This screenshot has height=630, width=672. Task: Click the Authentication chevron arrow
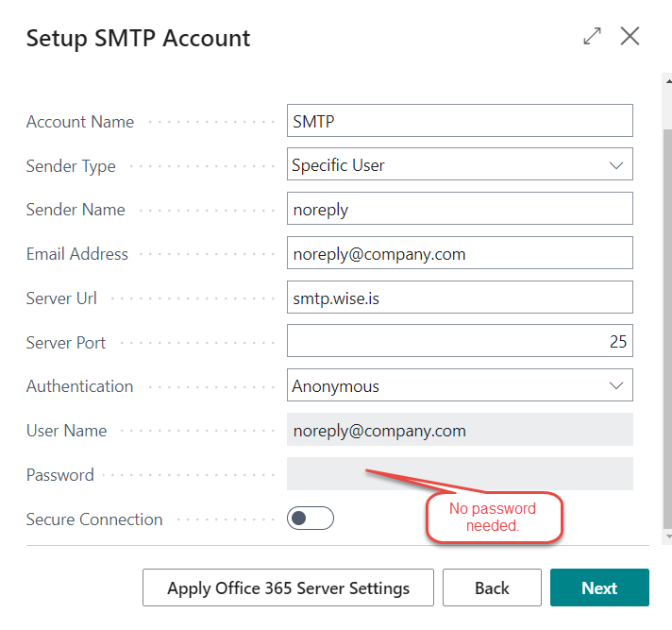[x=616, y=386]
